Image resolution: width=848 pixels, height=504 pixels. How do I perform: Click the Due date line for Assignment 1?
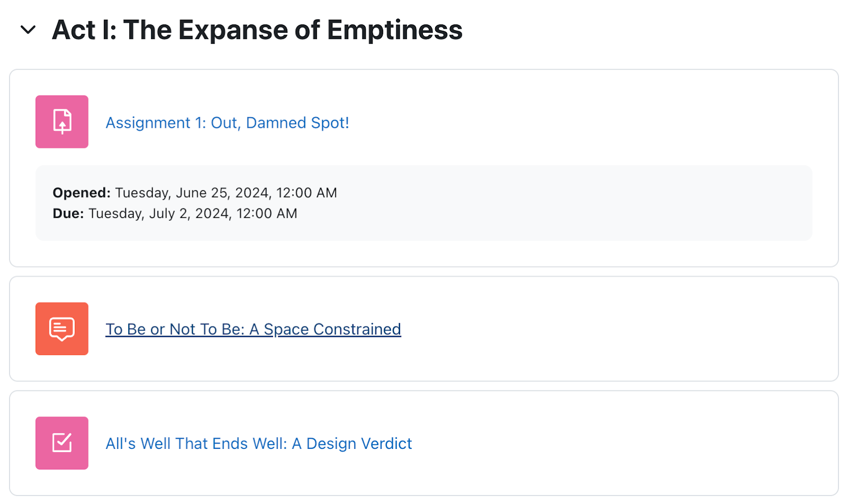(x=175, y=214)
